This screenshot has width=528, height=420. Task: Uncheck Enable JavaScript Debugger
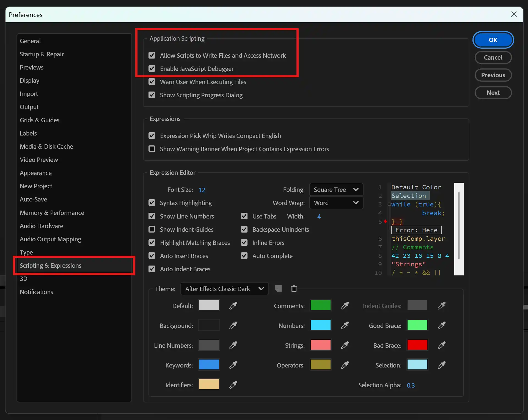(152, 68)
